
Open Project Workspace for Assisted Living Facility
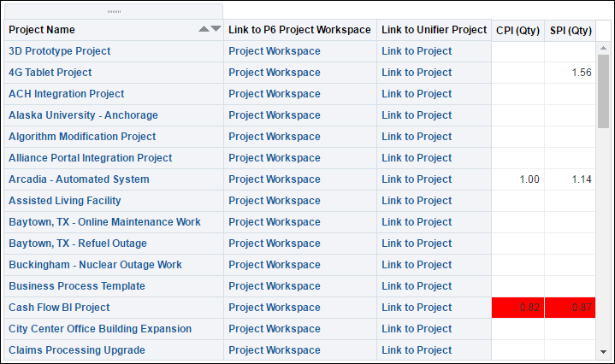pyautogui.click(x=275, y=201)
